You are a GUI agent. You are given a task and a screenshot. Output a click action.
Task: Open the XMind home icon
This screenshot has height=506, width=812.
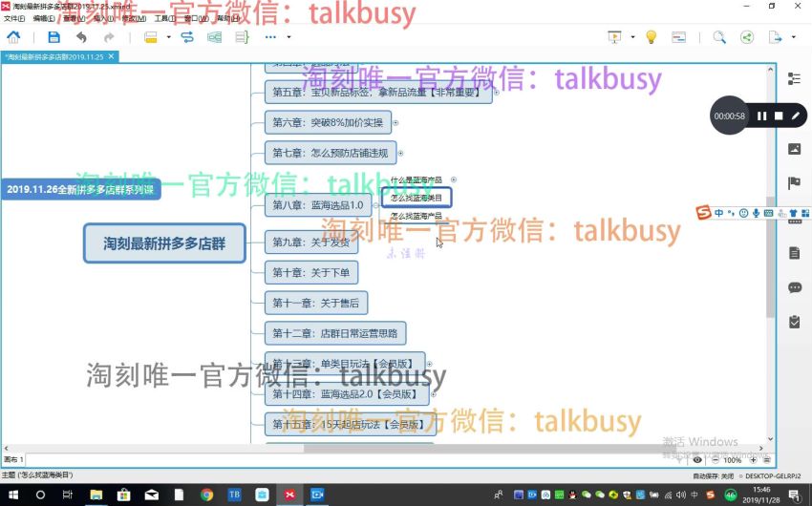(13, 37)
